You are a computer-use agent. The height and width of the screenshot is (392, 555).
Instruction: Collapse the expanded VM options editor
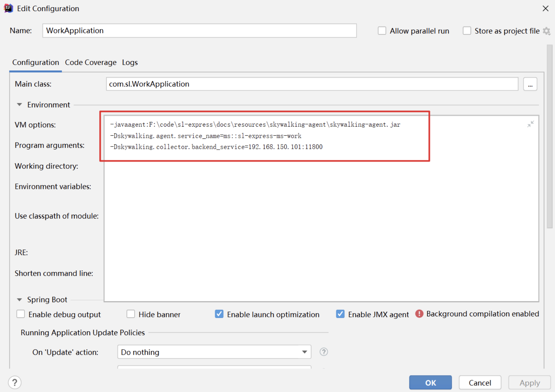click(x=530, y=124)
